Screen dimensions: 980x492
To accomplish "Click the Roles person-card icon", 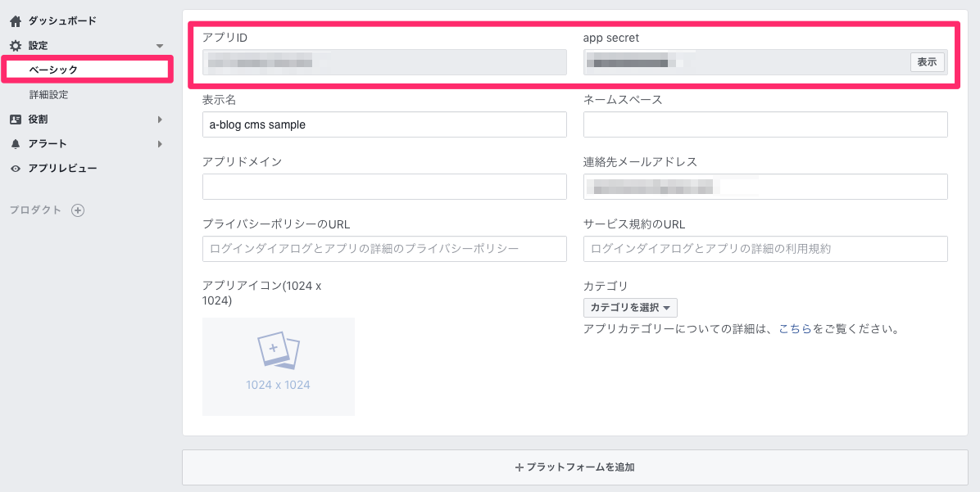I will (15, 120).
